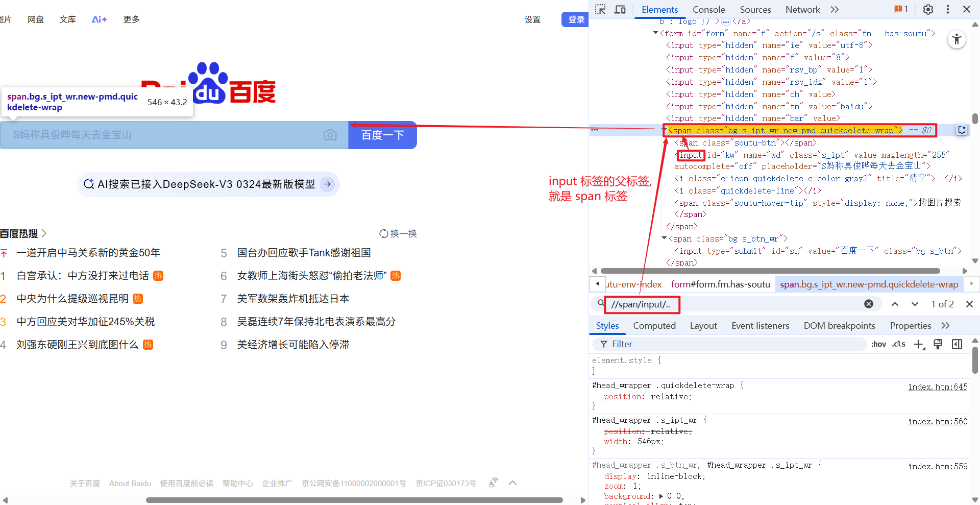Click the magnifier icon in DOM search bar

click(x=601, y=303)
